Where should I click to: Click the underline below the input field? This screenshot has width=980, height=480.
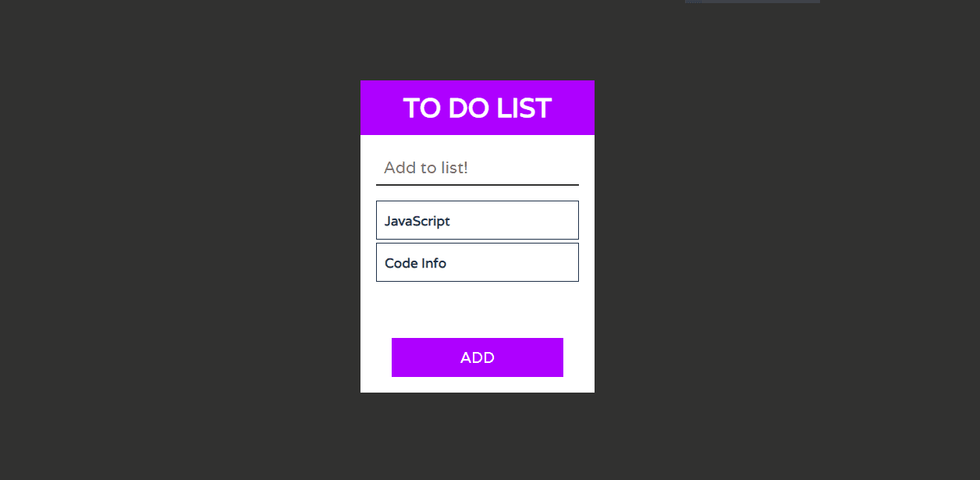(x=477, y=184)
